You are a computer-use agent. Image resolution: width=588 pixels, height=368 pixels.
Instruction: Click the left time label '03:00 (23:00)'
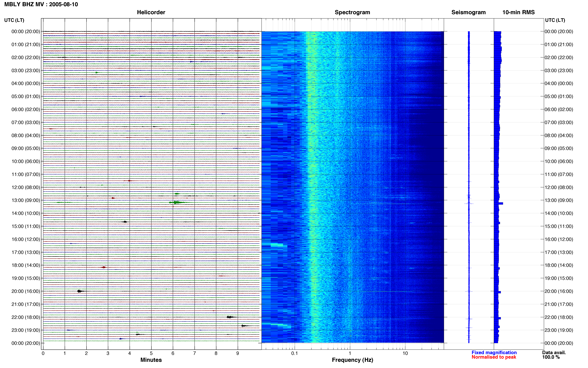pyautogui.click(x=26, y=70)
